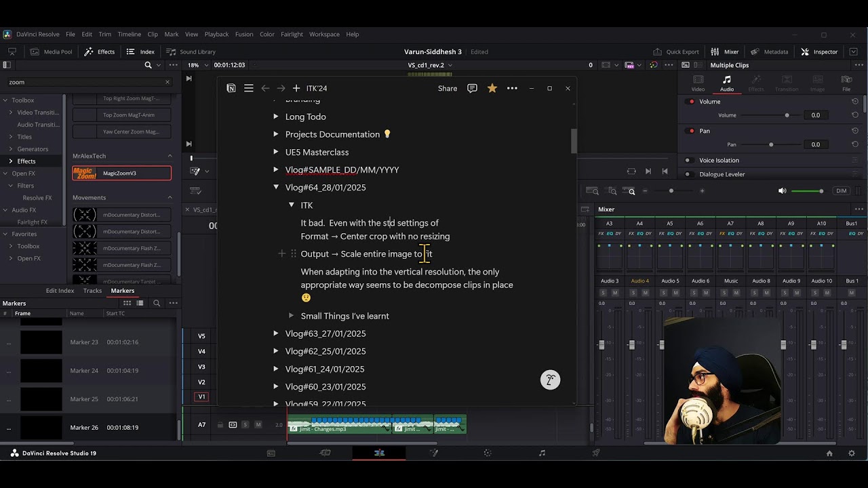Open the Index panel
The image size is (868, 488).
pos(140,52)
